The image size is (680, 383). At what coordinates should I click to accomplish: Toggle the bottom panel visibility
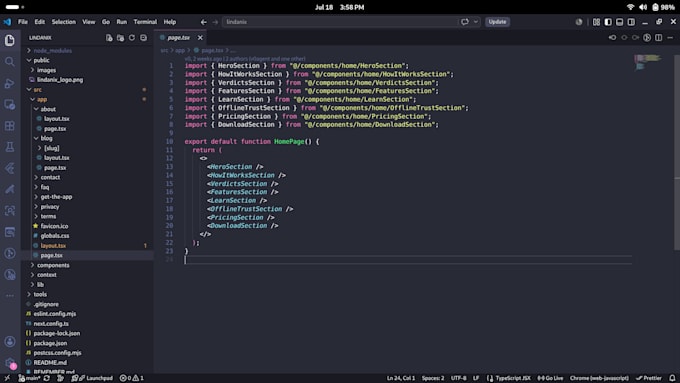pos(619,22)
